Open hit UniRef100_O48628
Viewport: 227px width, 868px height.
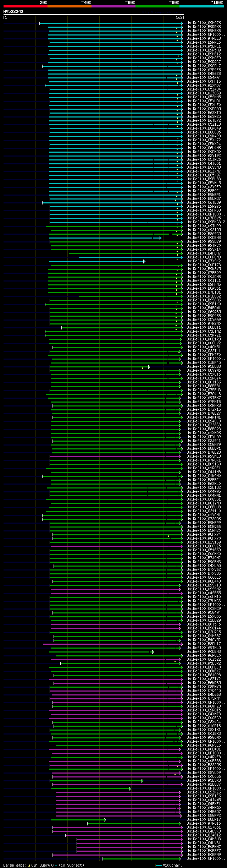tap(204, 74)
